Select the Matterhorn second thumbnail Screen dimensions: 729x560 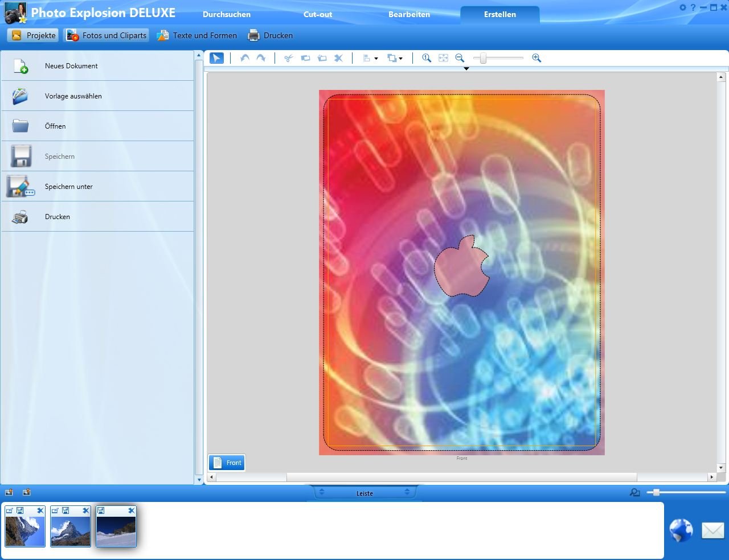point(71,531)
